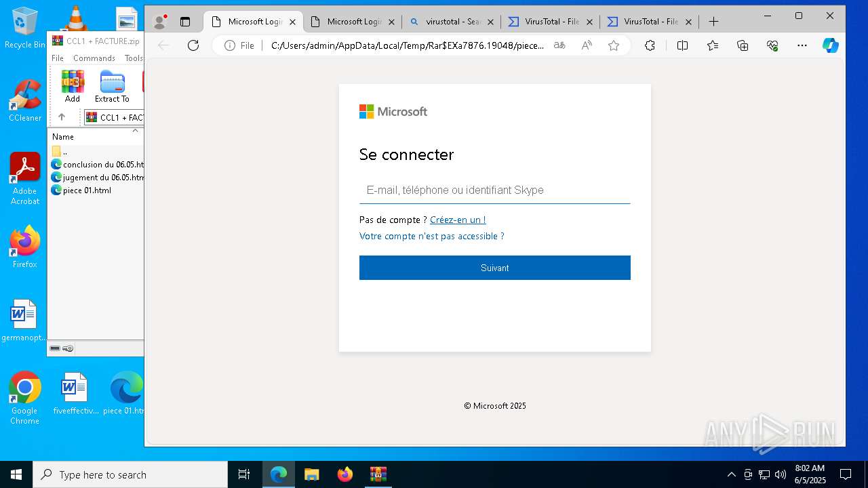Toggle the split screen icon
The height and width of the screenshot is (488, 868).
(682, 45)
